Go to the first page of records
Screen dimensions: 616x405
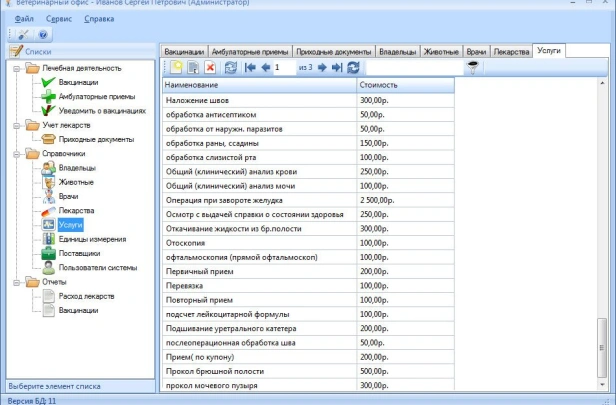coord(249,67)
